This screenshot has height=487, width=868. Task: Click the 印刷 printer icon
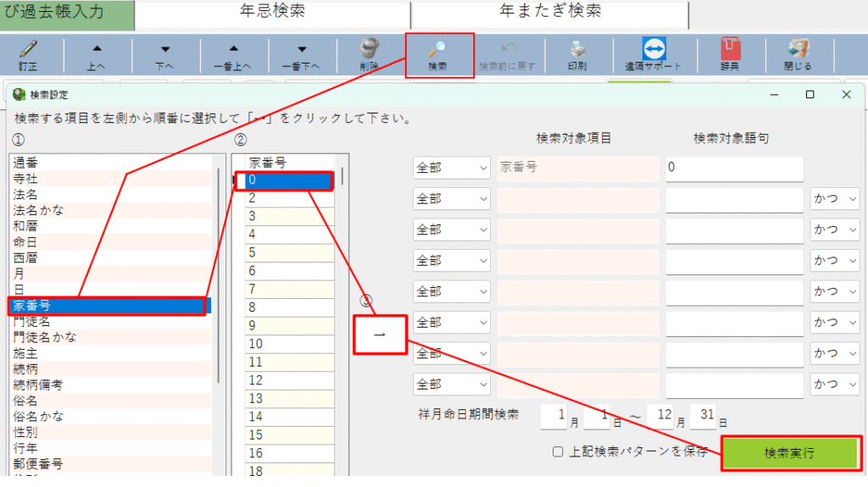pyautogui.click(x=576, y=51)
